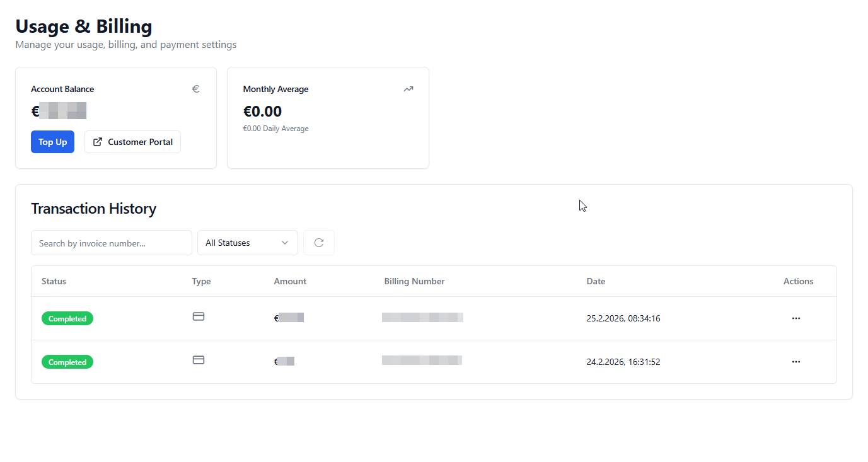The width and height of the screenshot is (868, 462).
Task: Click Completed badge on the 24.2.2026 row
Action: (67, 362)
